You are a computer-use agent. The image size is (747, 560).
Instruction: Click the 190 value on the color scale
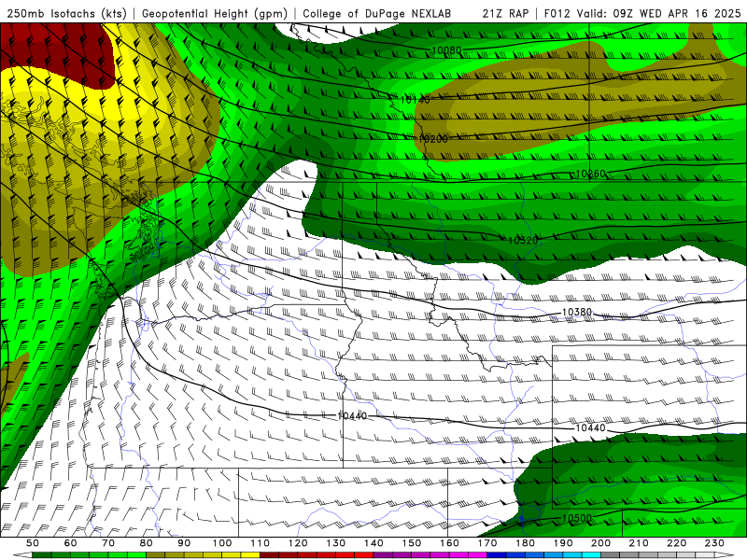564,543
